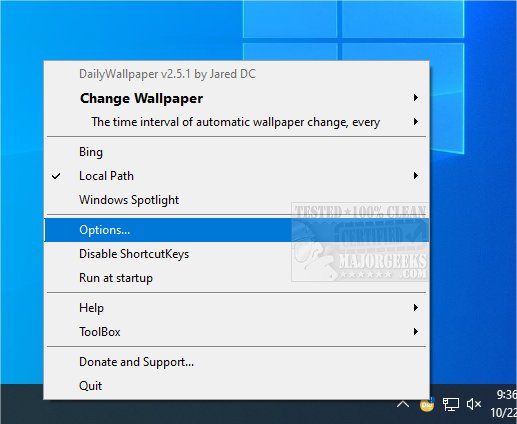Expand the time interval submenu arrow

(x=415, y=122)
